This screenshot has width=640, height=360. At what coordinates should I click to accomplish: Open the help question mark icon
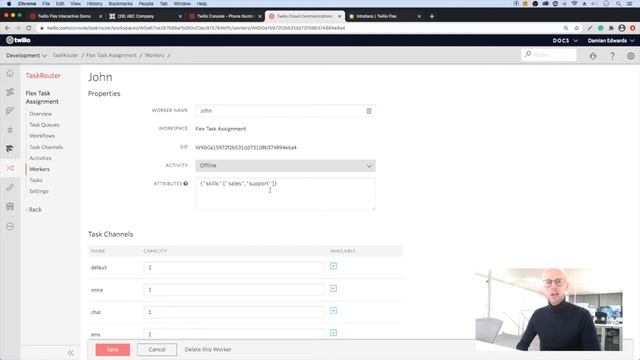(x=612, y=56)
